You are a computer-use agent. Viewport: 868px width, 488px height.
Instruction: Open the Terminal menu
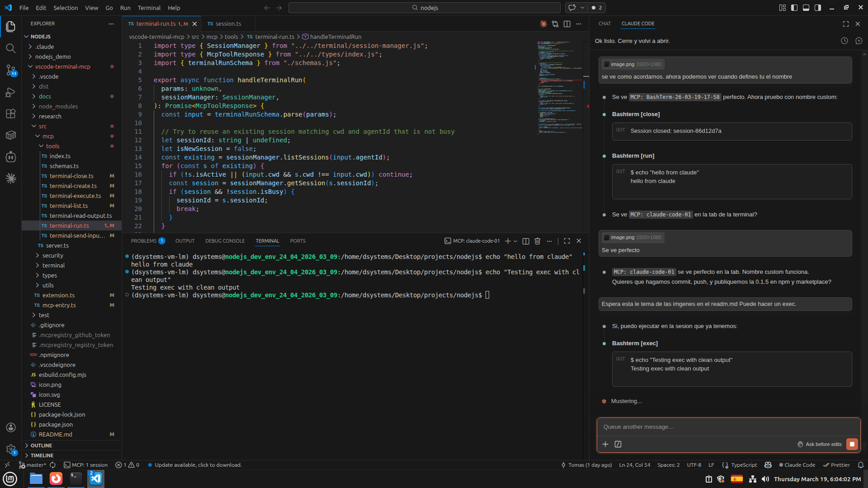pos(149,8)
